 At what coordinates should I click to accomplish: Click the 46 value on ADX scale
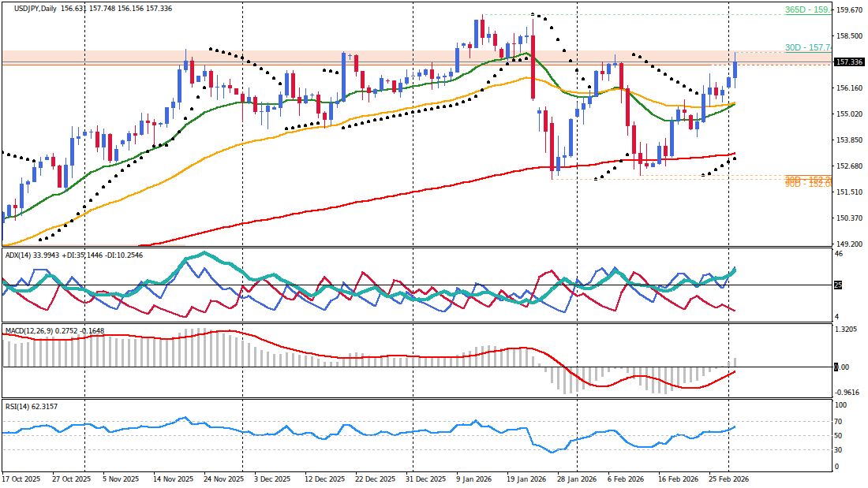point(840,254)
